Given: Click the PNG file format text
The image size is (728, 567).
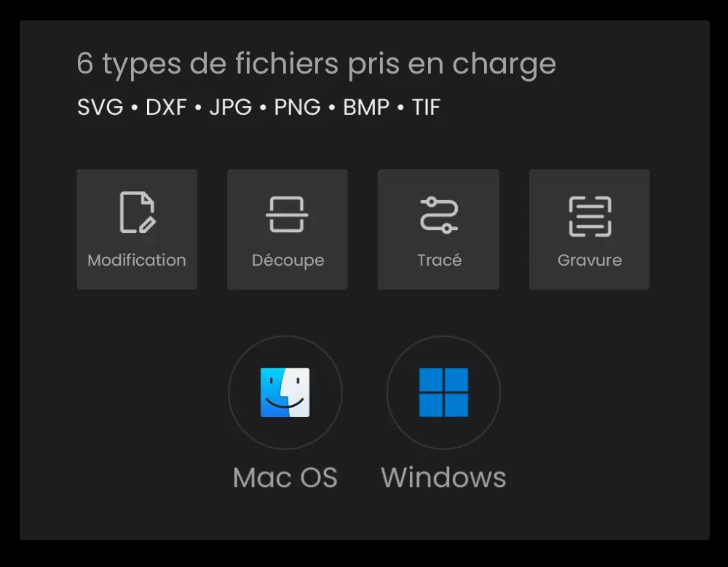Looking at the screenshot, I should coord(297,107).
